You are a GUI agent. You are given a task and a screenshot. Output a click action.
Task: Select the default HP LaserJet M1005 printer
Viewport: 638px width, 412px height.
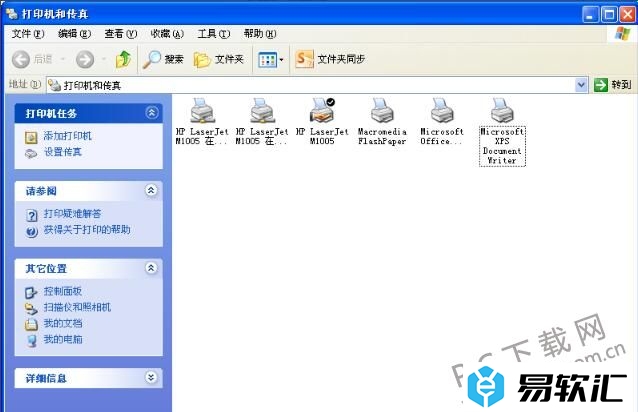point(322,121)
